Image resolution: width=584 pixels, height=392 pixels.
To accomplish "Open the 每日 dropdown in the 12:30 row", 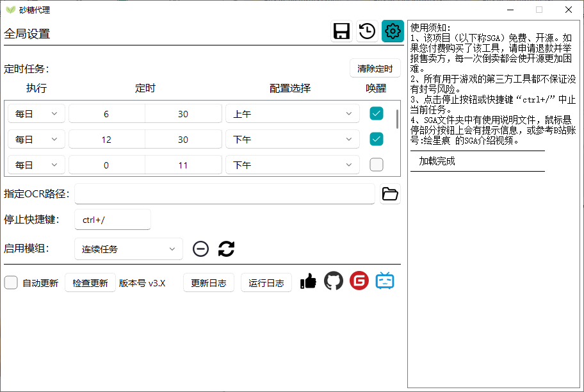I will pos(36,140).
